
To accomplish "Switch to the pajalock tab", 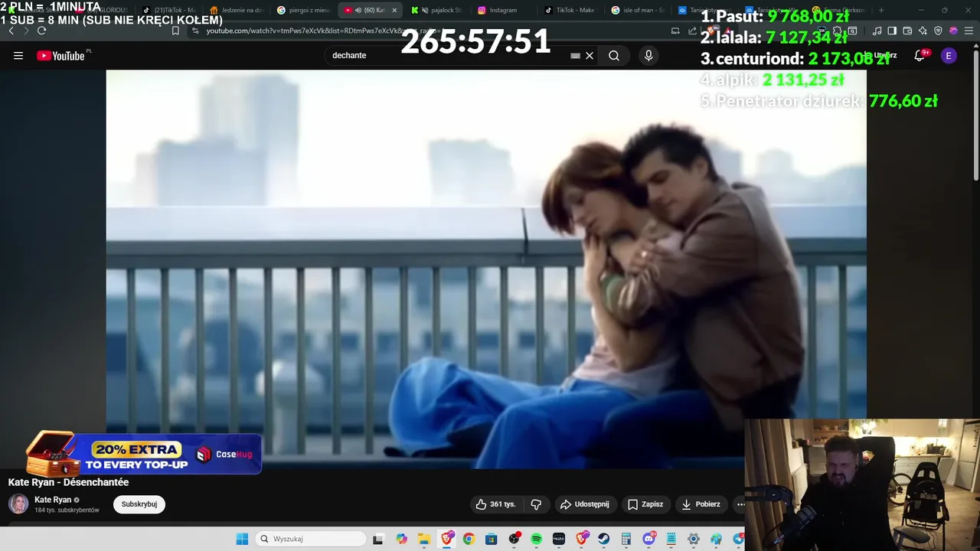I will click(x=436, y=10).
